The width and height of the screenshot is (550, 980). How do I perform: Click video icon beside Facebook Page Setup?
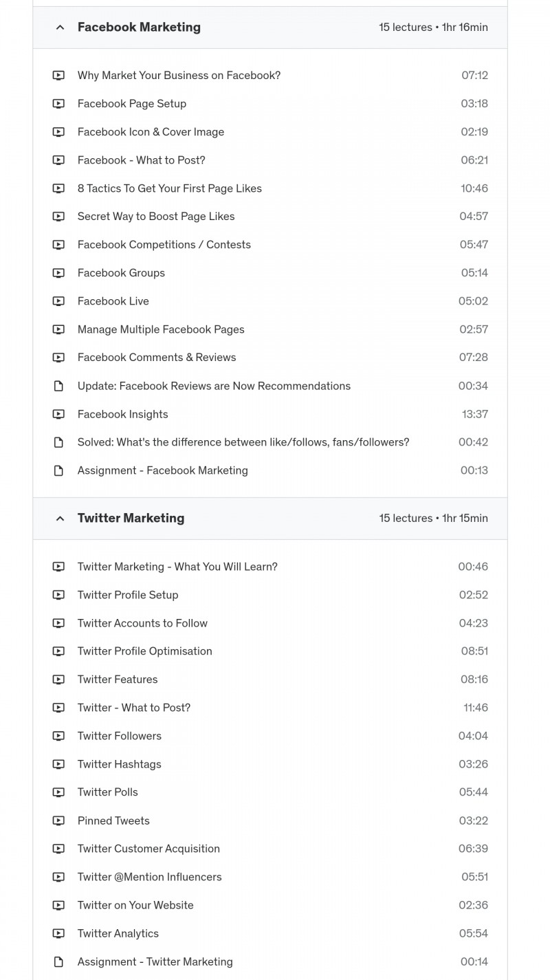[58, 104]
